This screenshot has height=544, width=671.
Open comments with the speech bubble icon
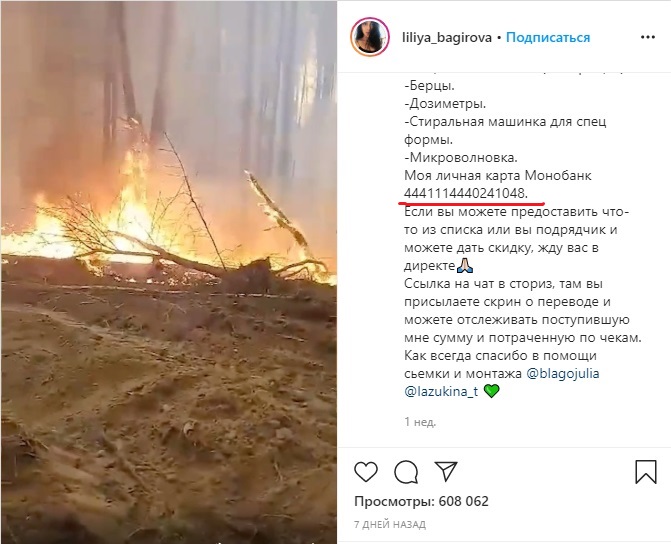pyautogui.click(x=406, y=472)
